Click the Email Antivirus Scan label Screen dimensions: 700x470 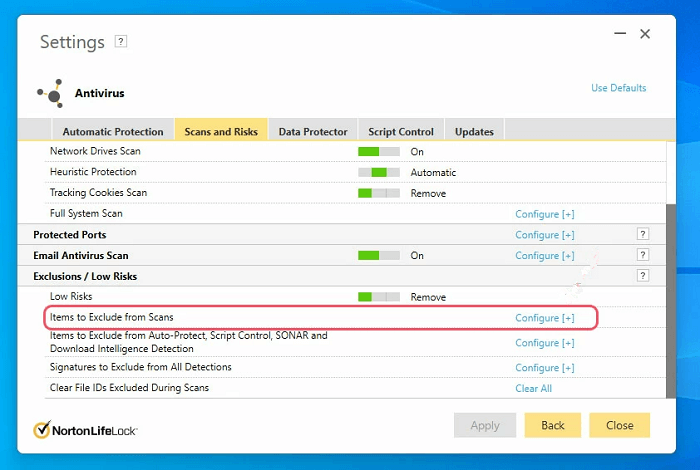81,255
